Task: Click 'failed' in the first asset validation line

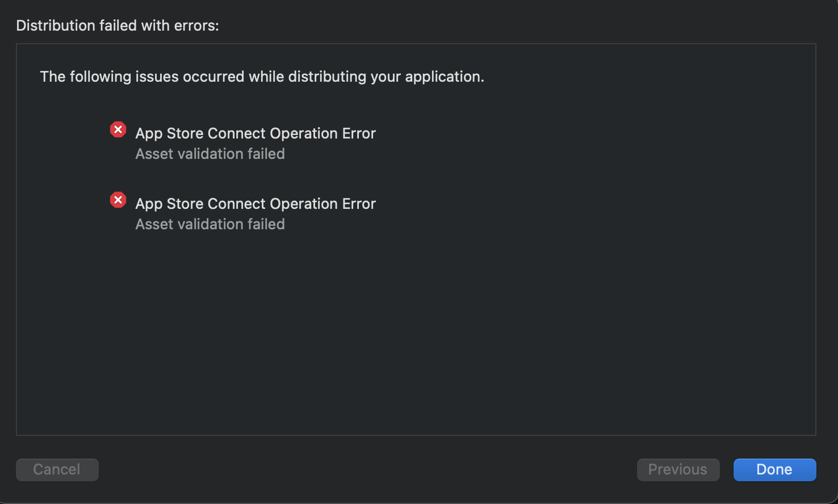Action: click(x=266, y=154)
